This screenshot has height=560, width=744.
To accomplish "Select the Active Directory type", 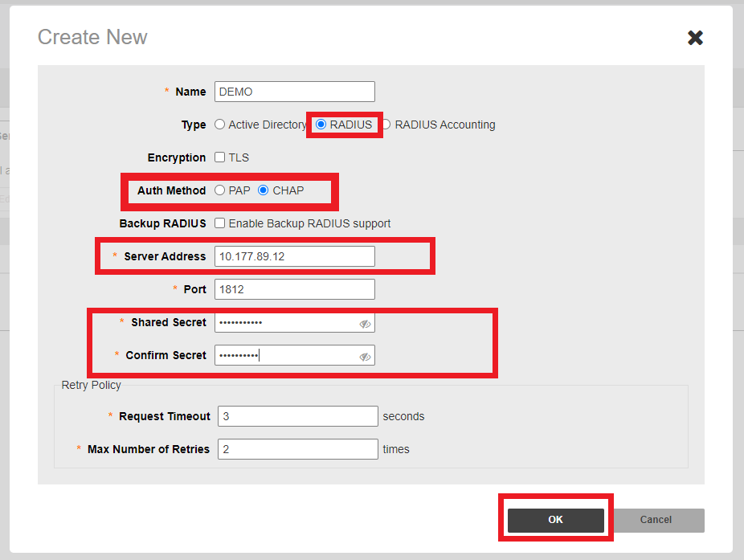I will 220,125.
